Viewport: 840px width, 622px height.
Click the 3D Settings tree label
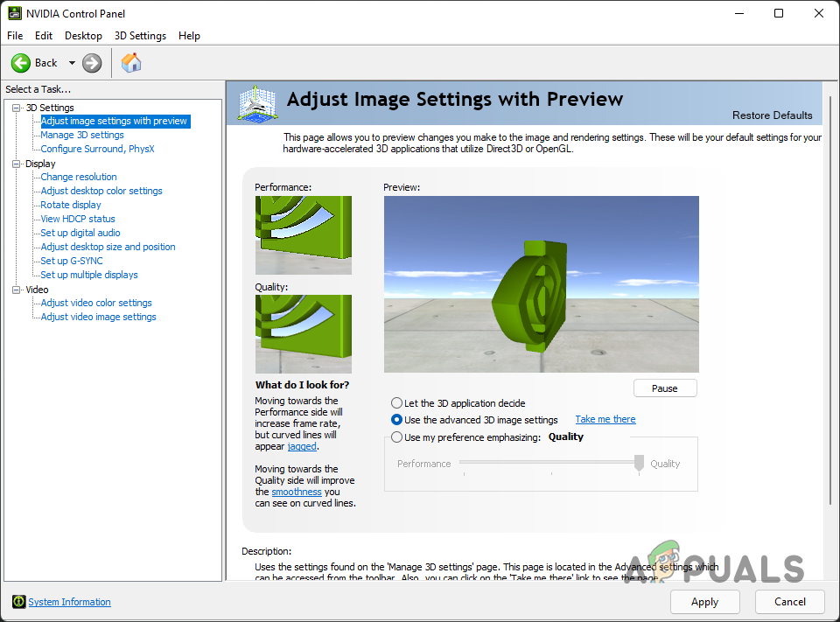[x=50, y=108]
